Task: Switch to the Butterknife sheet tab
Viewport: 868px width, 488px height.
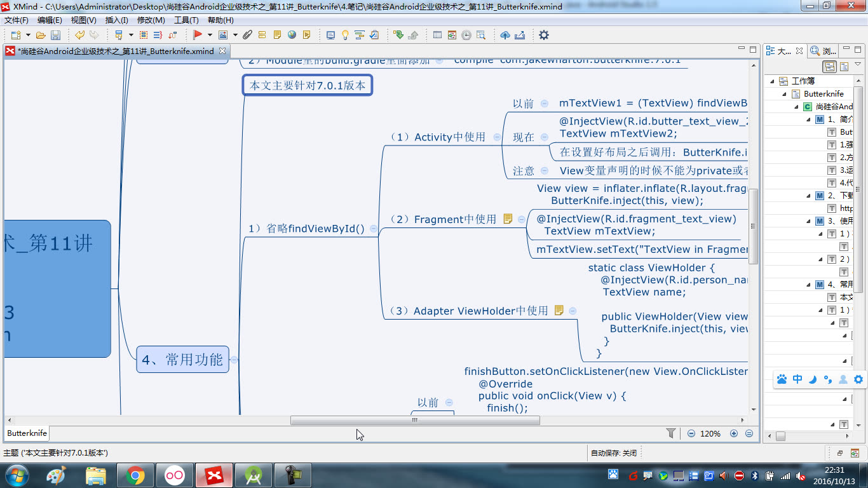Action: click(x=27, y=433)
